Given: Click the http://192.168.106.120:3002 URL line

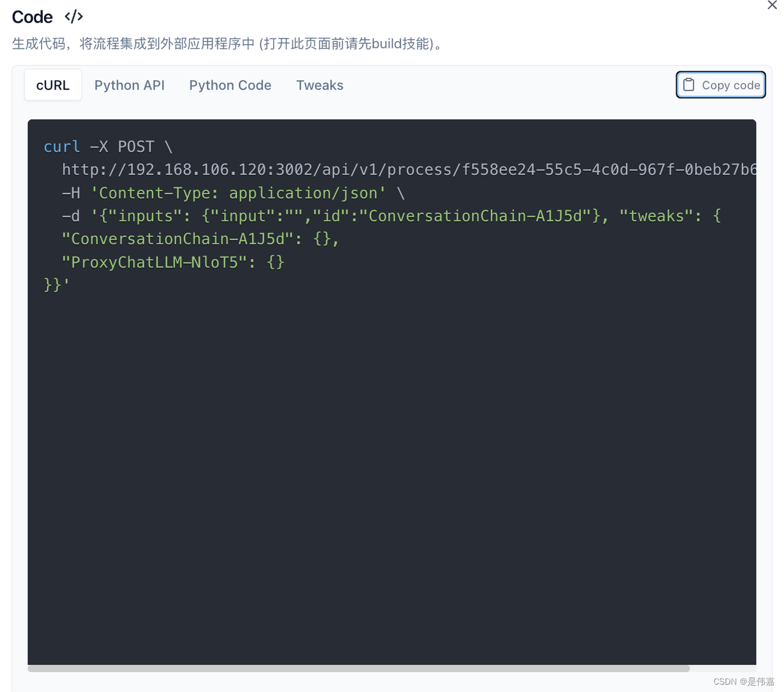Looking at the screenshot, I should [x=409, y=170].
